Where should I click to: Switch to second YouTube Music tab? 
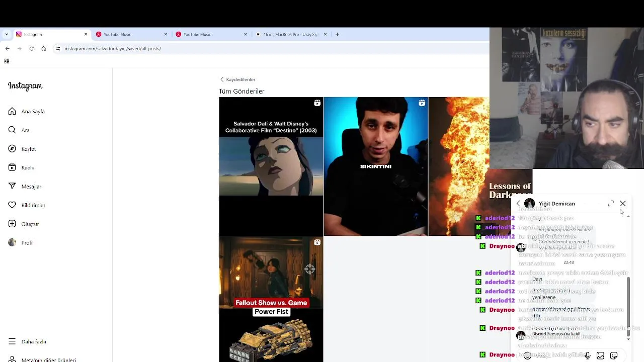211,34
